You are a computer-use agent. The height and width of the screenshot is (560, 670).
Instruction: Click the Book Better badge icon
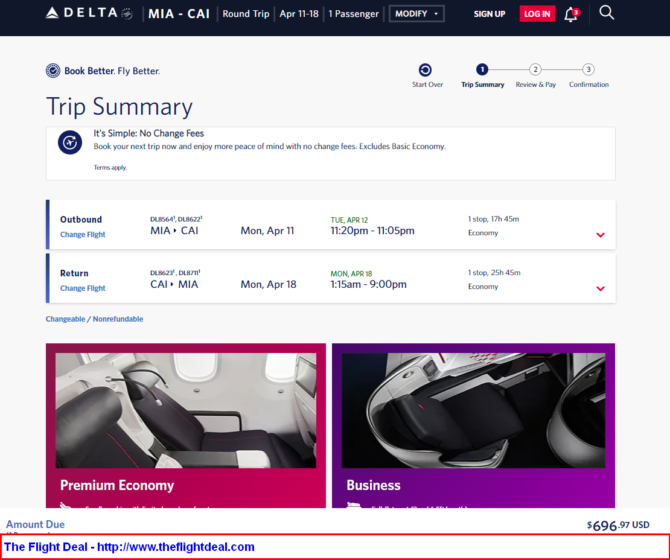coord(53,70)
